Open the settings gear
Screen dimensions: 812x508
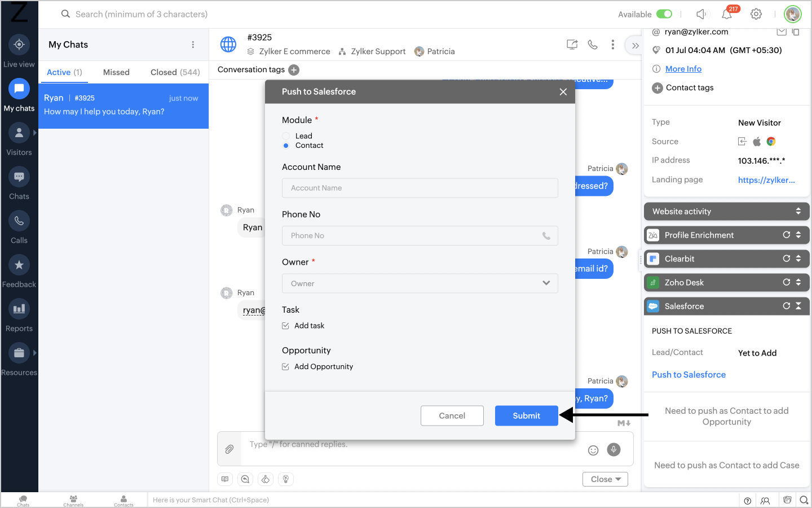tap(756, 14)
